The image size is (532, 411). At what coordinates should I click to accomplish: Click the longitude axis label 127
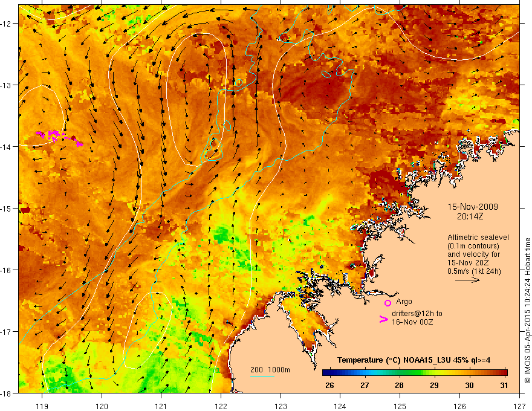[519, 406]
